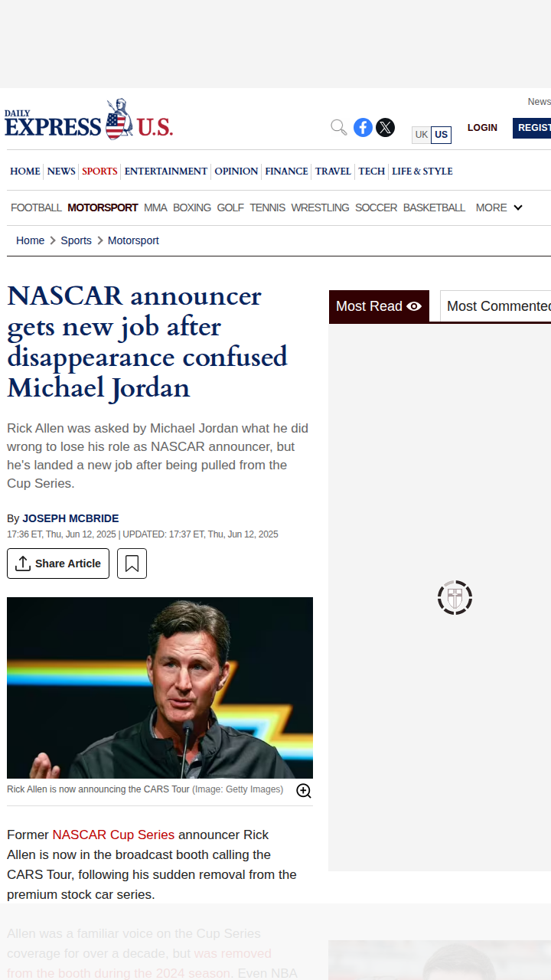551x980 pixels.
Task: Go to WRESTLING subsection
Action: pyautogui.click(x=320, y=207)
